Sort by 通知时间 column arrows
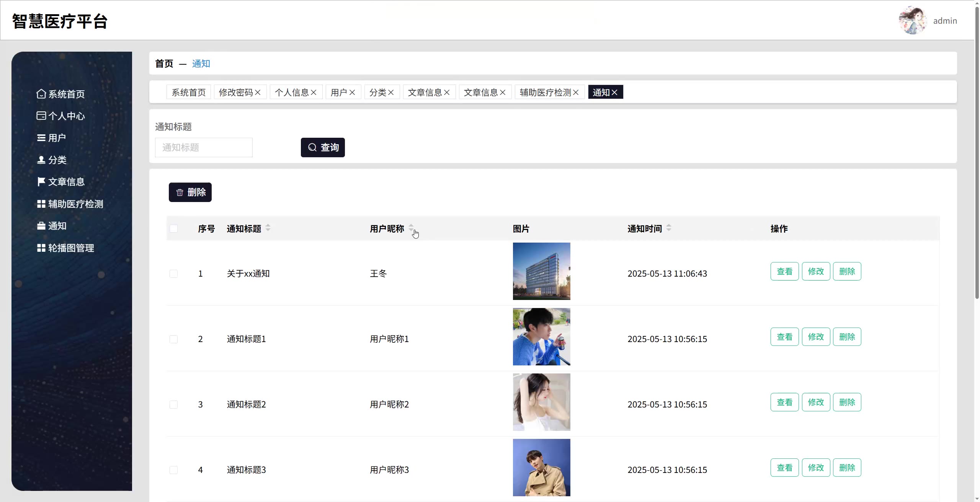980x502 pixels. click(x=669, y=228)
